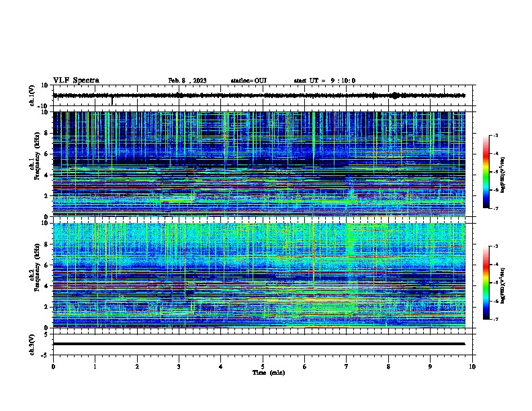This screenshot has height=411, width=532.
Task: Click the "6" kHz tick label on the ch.1 frequency axis
Action: tap(46, 154)
